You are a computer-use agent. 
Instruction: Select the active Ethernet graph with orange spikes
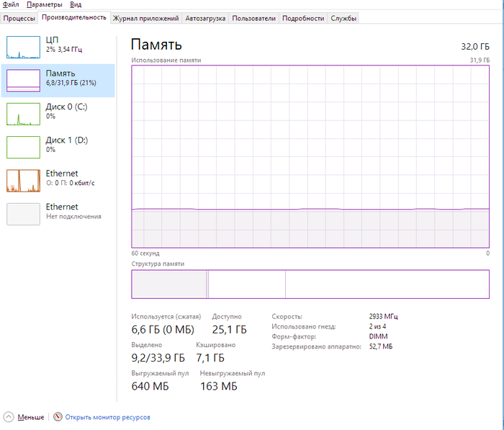tap(23, 181)
